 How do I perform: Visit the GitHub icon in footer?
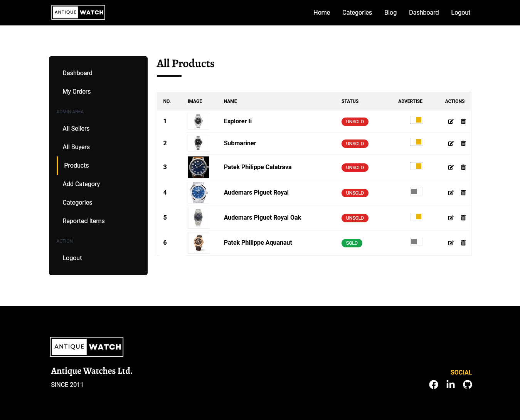click(x=468, y=385)
